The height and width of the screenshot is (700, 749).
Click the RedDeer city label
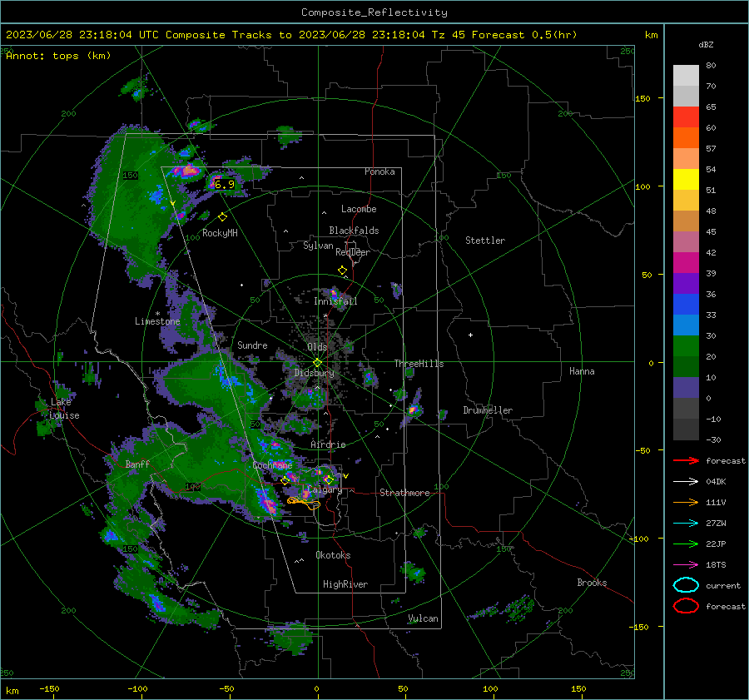point(353,252)
